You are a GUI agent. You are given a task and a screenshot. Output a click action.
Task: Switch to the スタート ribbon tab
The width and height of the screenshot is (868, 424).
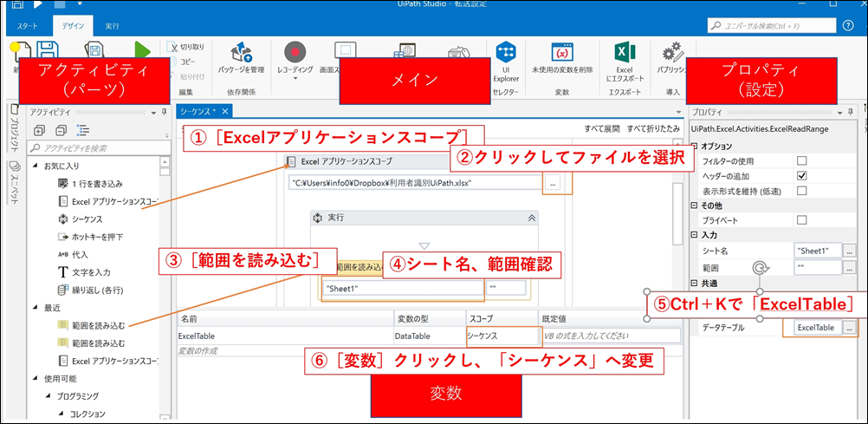(x=28, y=26)
